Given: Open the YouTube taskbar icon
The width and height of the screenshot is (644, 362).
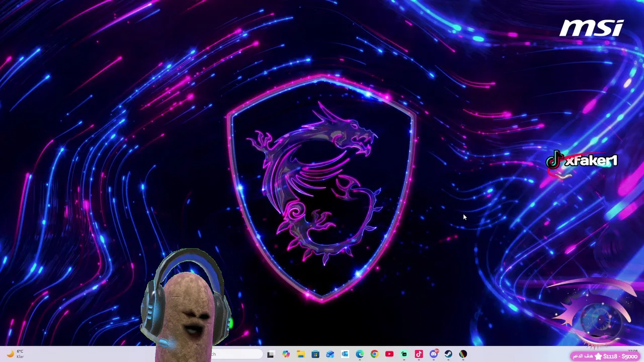Looking at the screenshot, I should pos(389,354).
